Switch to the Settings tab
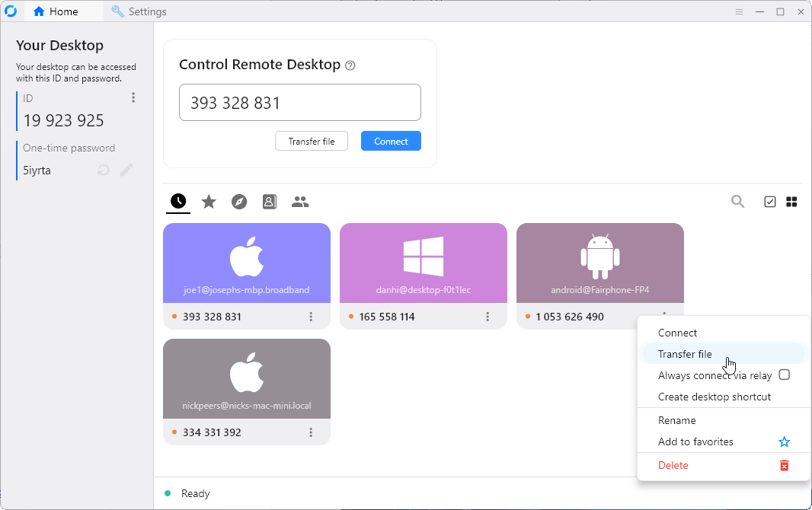The width and height of the screenshot is (812, 510). 139,11
